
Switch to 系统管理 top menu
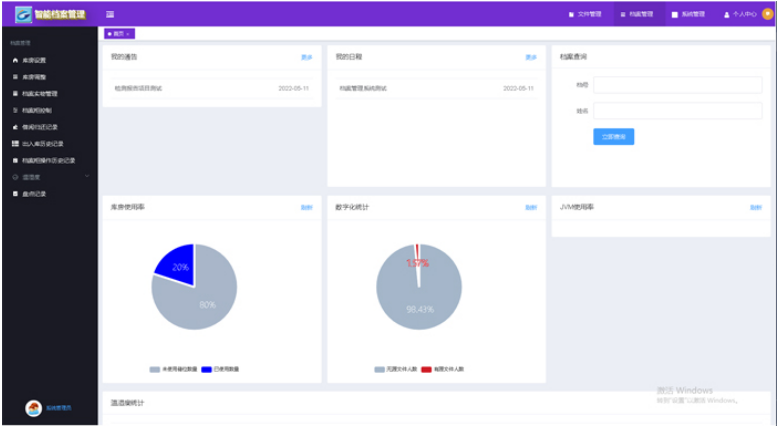click(x=689, y=15)
